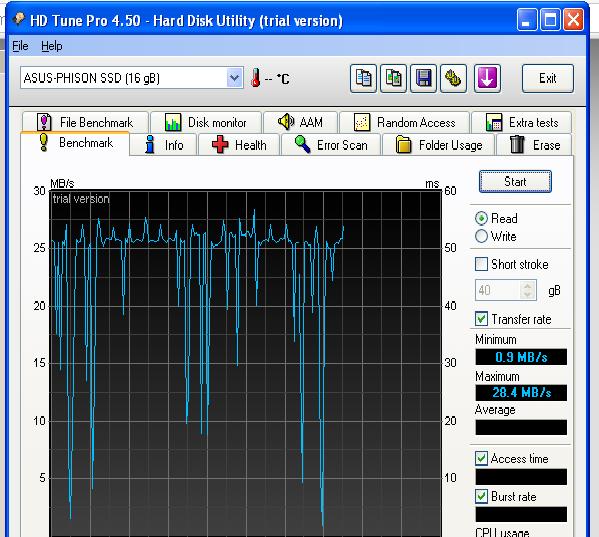Image resolution: width=599 pixels, height=537 pixels.
Task: Open the Health tab with red cross
Action: click(x=239, y=145)
